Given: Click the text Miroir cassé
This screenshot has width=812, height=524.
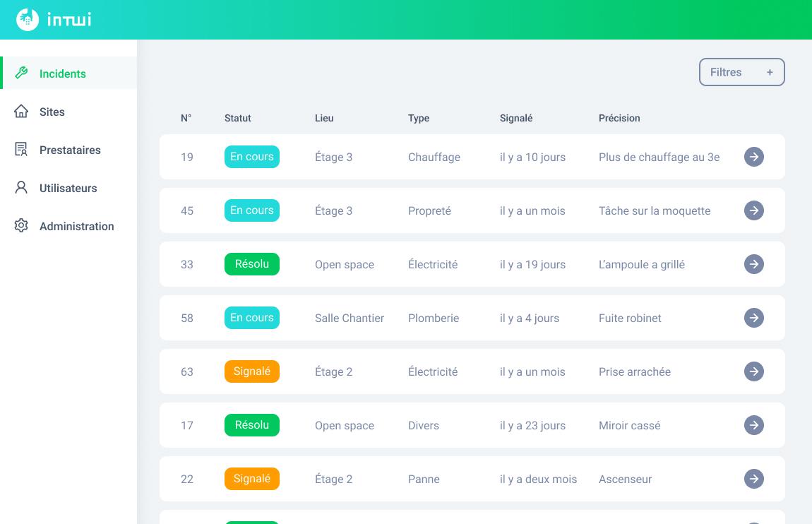Looking at the screenshot, I should 629,425.
